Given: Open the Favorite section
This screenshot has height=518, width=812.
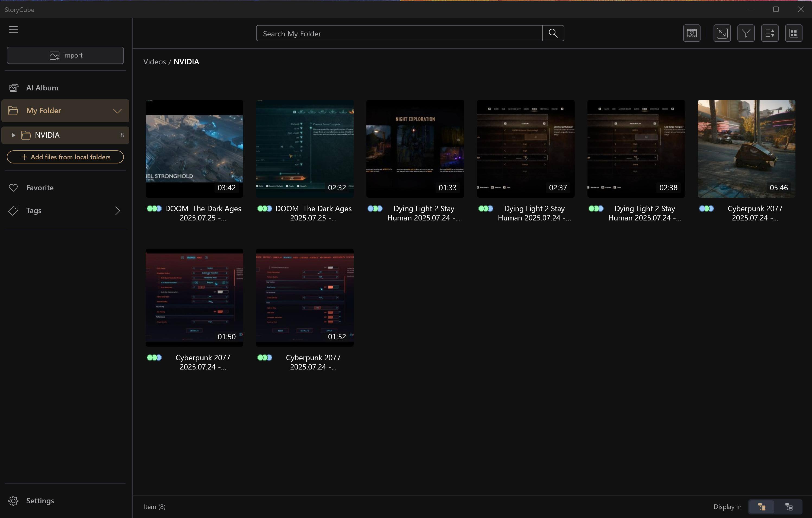Looking at the screenshot, I should click(x=40, y=188).
